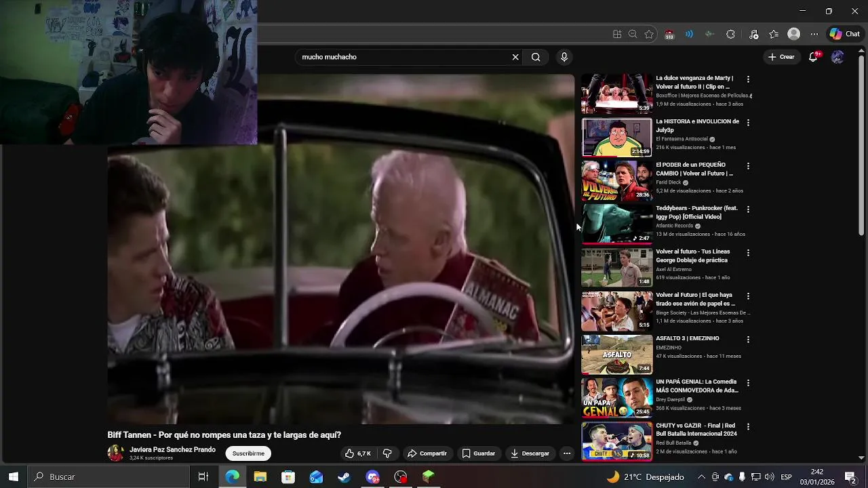
Task: Open more actions ellipsis under video
Action: click(x=567, y=453)
